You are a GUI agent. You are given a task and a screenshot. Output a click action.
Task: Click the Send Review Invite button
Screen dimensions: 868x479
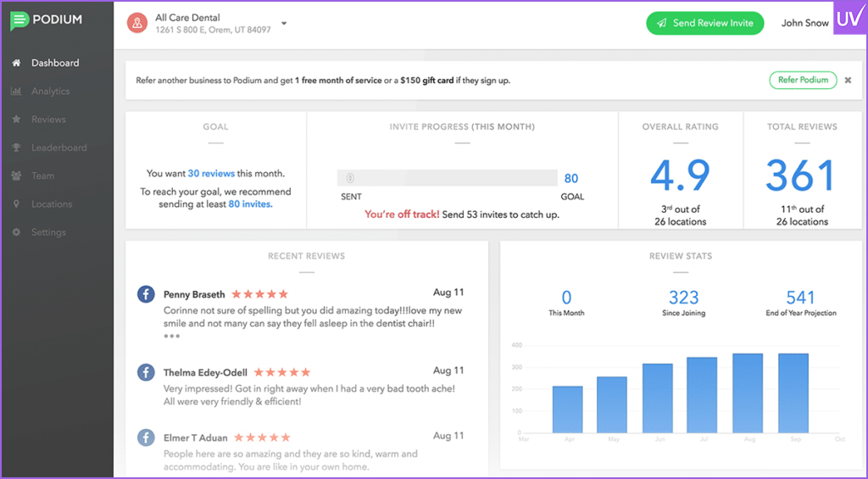(704, 23)
